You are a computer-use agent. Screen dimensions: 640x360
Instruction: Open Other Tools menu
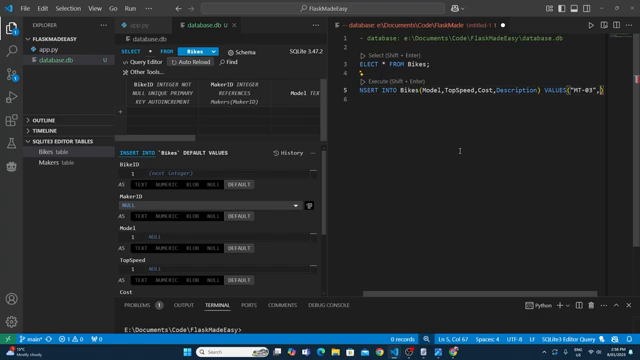coord(143,72)
